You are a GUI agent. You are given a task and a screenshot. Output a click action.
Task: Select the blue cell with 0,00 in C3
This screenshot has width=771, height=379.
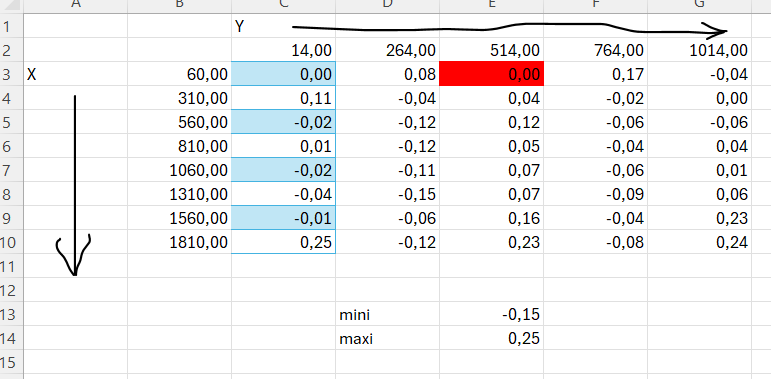(283, 74)
